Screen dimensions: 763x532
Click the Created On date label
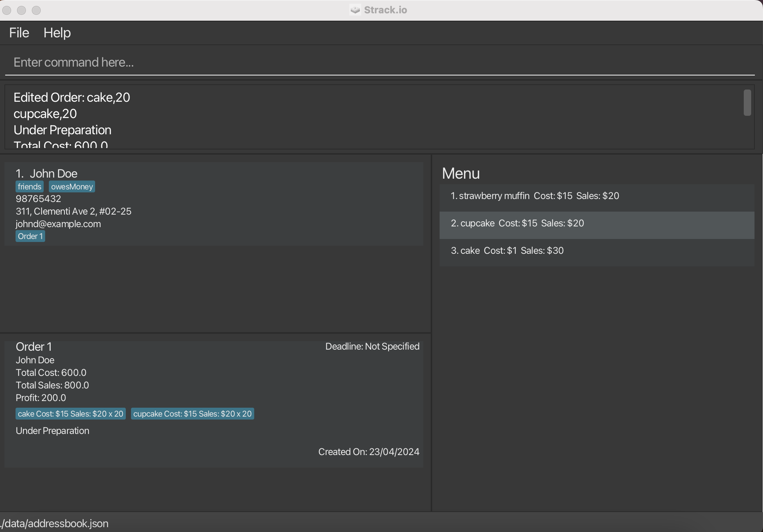[x=369, y=452]
